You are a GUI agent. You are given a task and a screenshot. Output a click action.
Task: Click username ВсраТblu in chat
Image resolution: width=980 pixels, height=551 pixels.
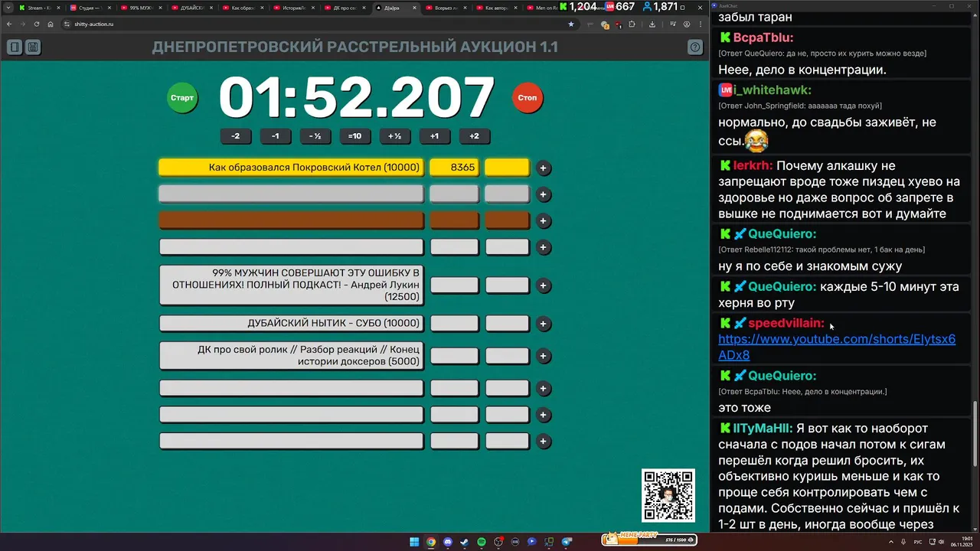763,37
